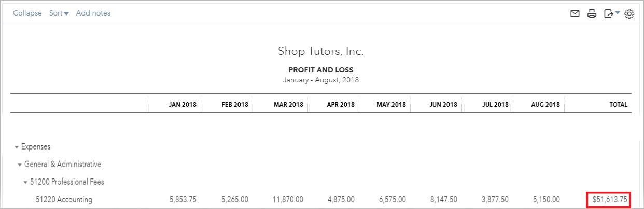Click Add notes link
The width and height of the screenshot is (644, 209).
(x=93, y=13)
